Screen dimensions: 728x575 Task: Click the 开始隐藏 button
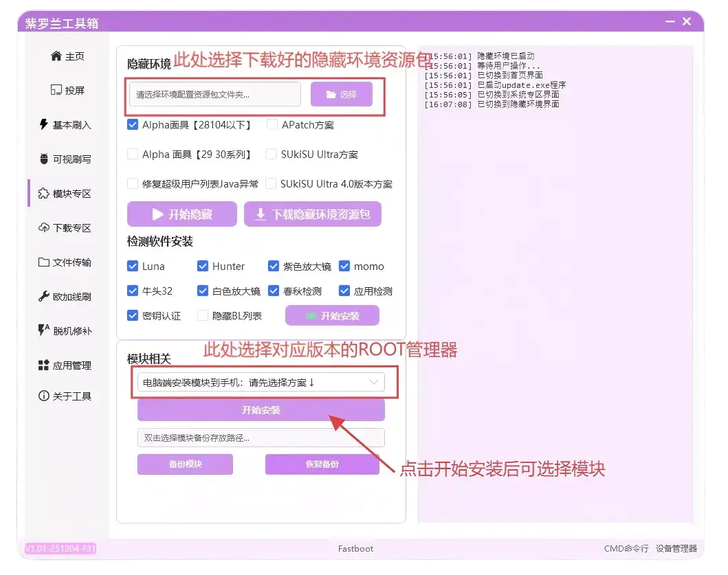(x=181, y=214)
